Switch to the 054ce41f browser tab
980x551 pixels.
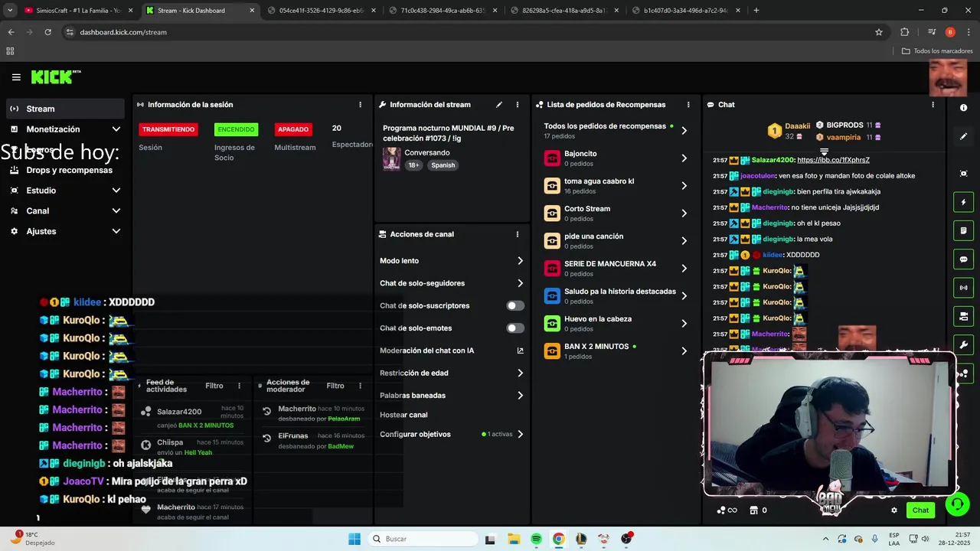[x=321, y=11]
